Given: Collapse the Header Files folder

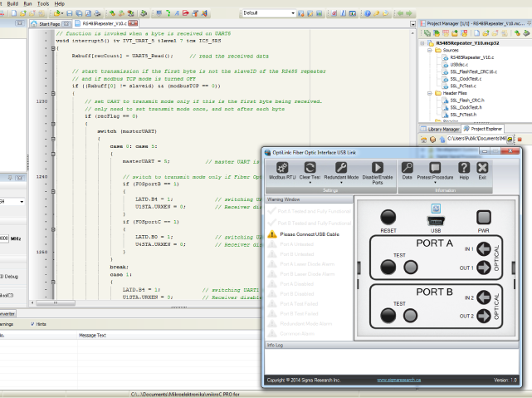Looking at the screenshot, I should (430, 93).
